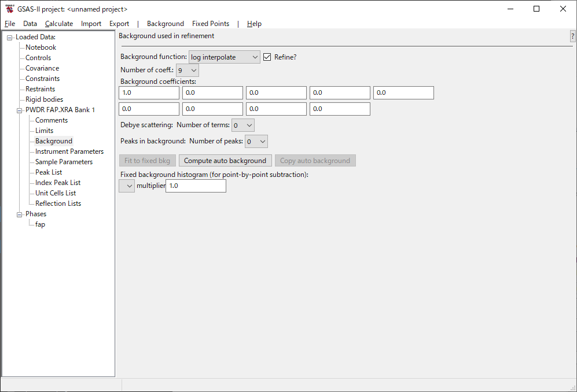Select Peak List in data tree
This screenshot has height=392, width=577.
pos(49,172)
